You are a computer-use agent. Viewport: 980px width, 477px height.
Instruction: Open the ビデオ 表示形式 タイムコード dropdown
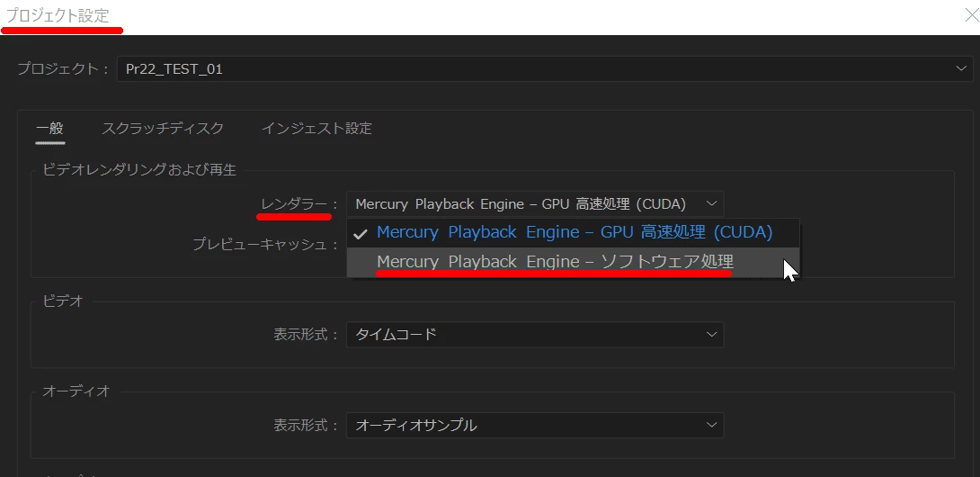tap(535, 334)
